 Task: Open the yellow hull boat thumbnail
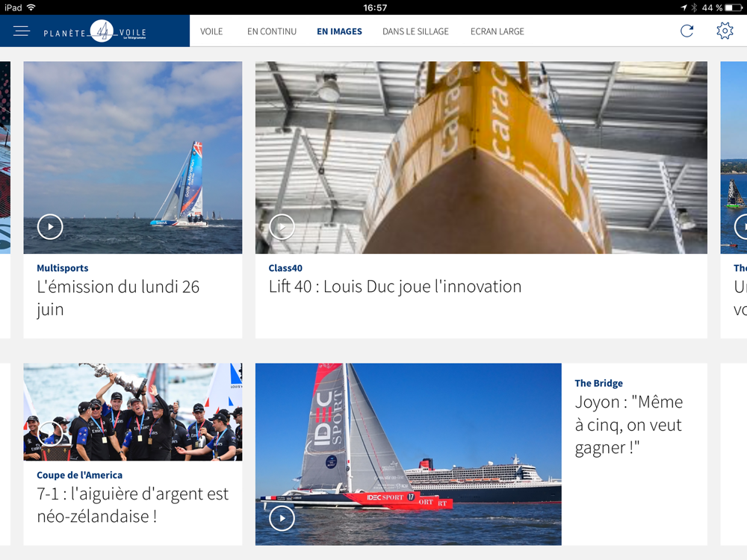[481, 158]
